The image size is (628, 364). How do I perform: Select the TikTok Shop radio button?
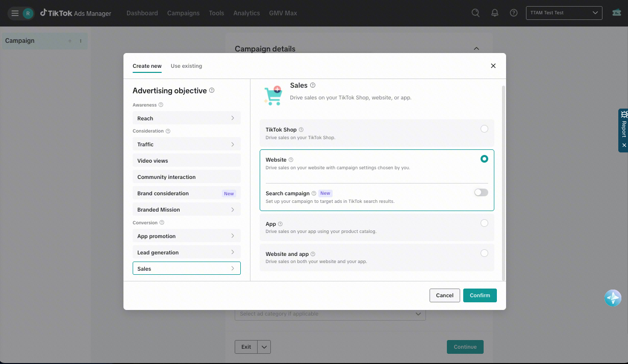point(484,129)
